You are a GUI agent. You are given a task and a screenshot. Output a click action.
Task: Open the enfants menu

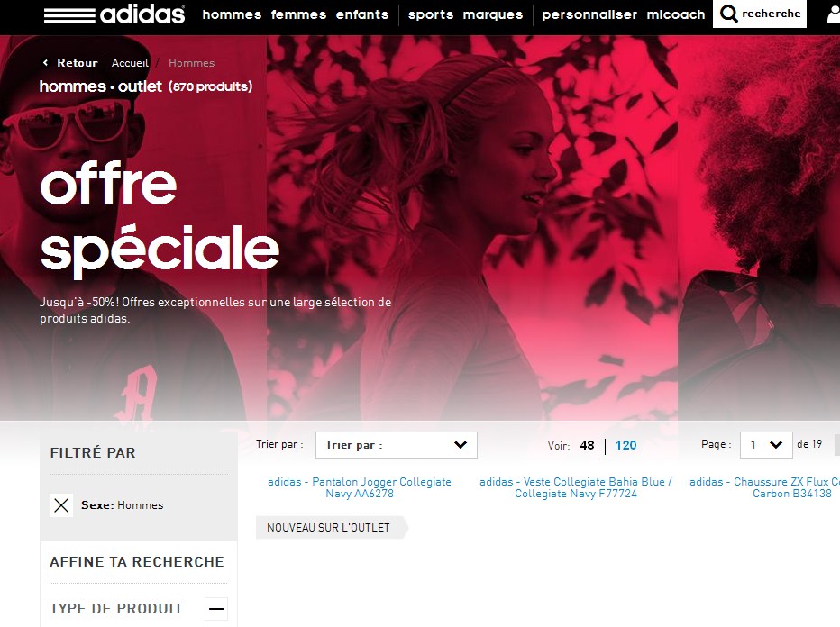coord(362,14)
